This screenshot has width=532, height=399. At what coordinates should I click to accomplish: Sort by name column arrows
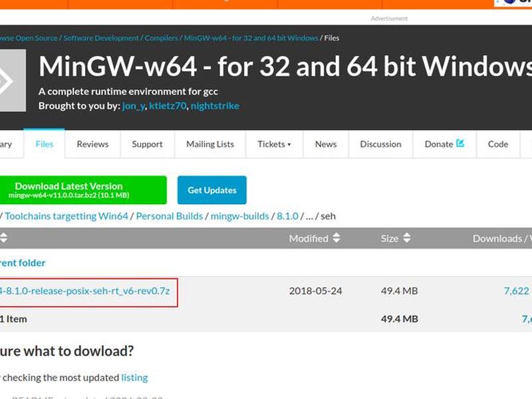4,238
